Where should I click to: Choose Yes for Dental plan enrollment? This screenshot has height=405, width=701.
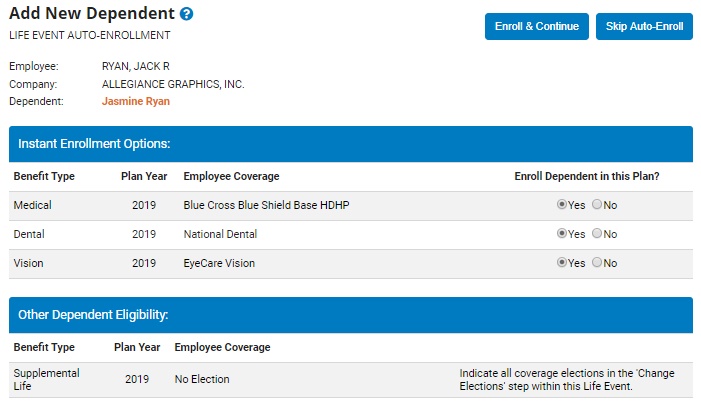(x=562, y=234)
